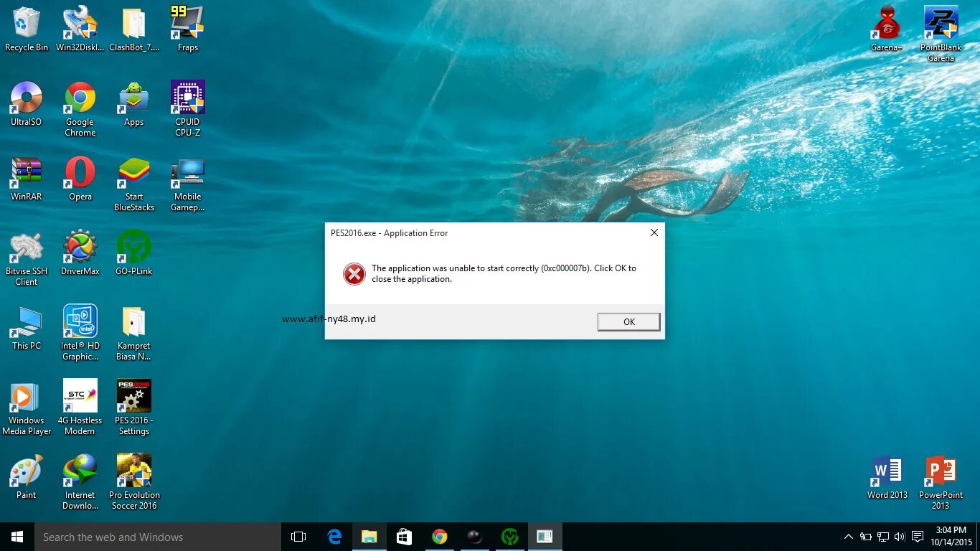
Task: Select the Fraps desktop shortcut
Action: click(188, 29)
